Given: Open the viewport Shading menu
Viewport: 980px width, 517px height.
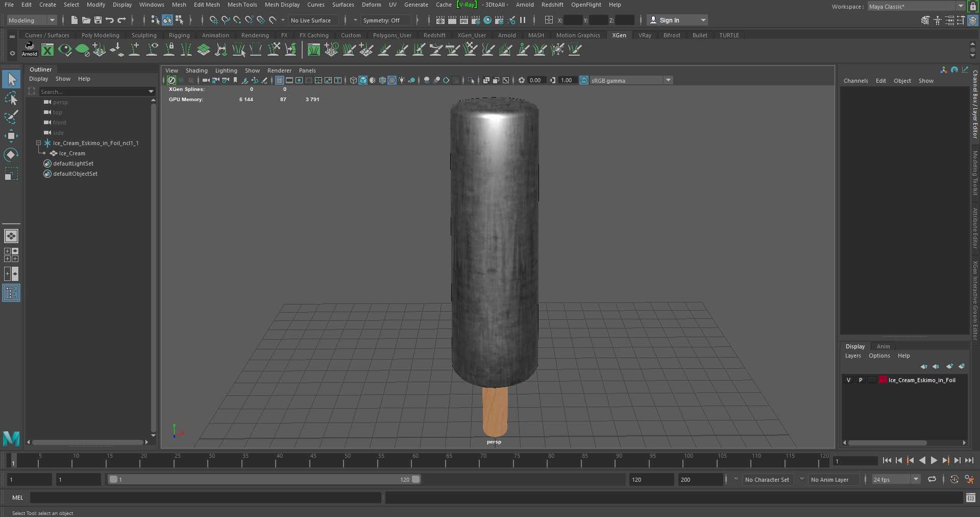Looking at the screenshot, I should (x=197, y=70).
